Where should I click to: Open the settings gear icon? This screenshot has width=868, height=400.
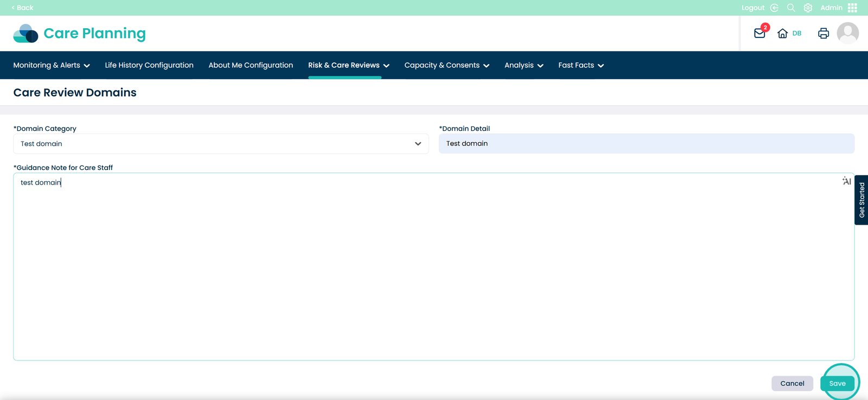point(808,8)
